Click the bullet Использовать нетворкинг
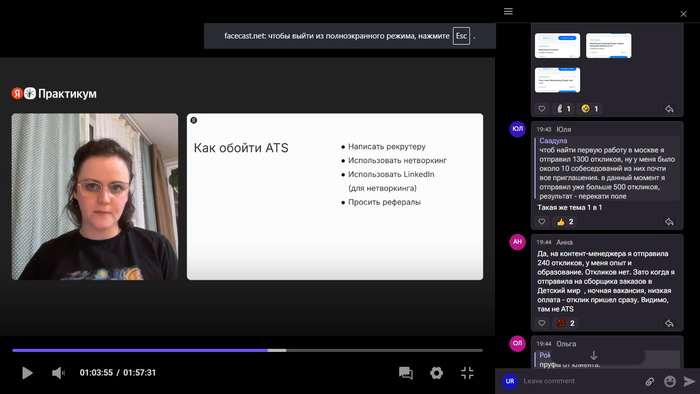This screenshot has height=394, width=700. [x=397, y=160]
